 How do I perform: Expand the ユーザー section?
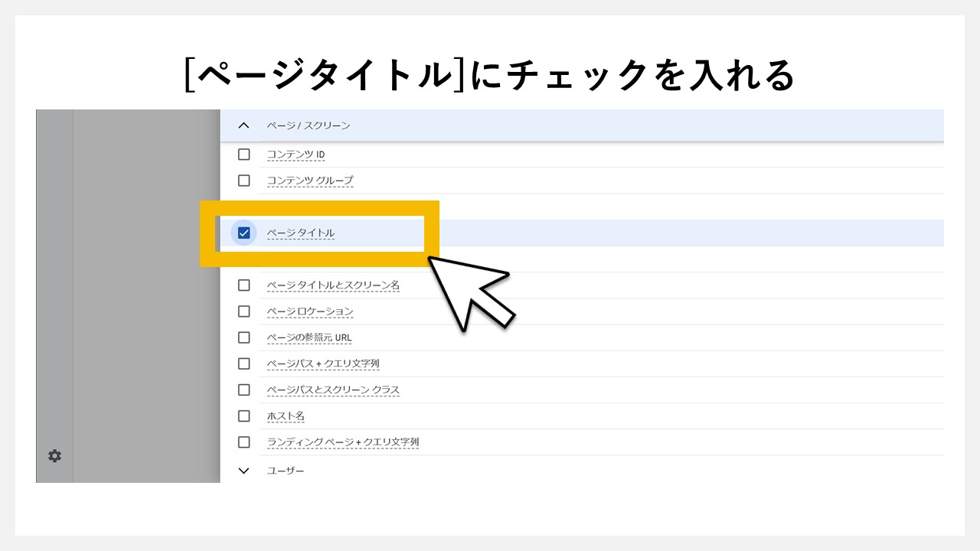point(243,470)
